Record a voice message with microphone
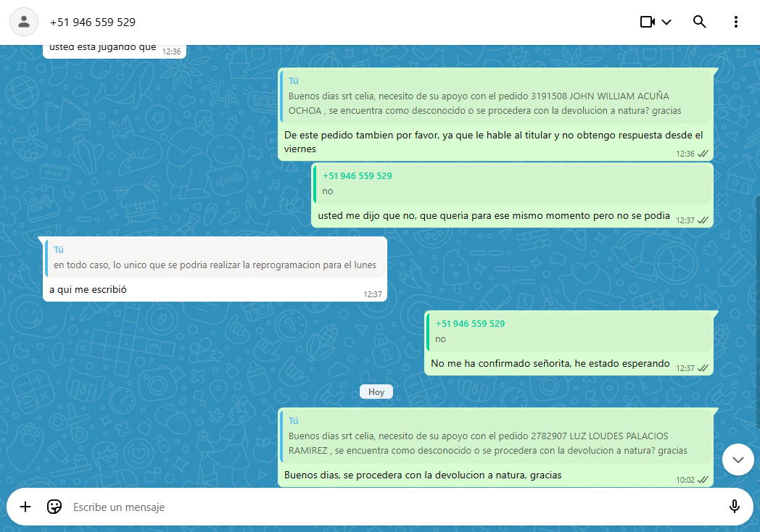 pyautogui.click(x=734, y=507)
